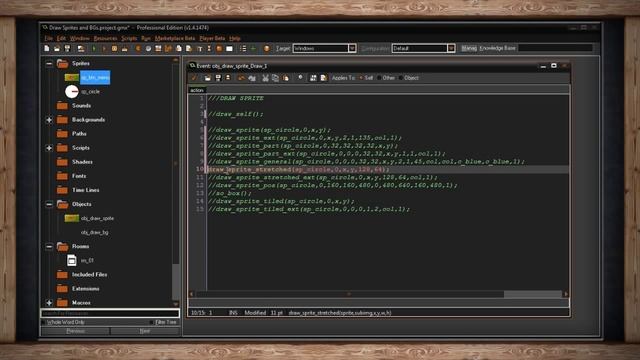
Task: Click code line 15 draw_sprite_tiled_ext
Action: click(x=309, y=209)
